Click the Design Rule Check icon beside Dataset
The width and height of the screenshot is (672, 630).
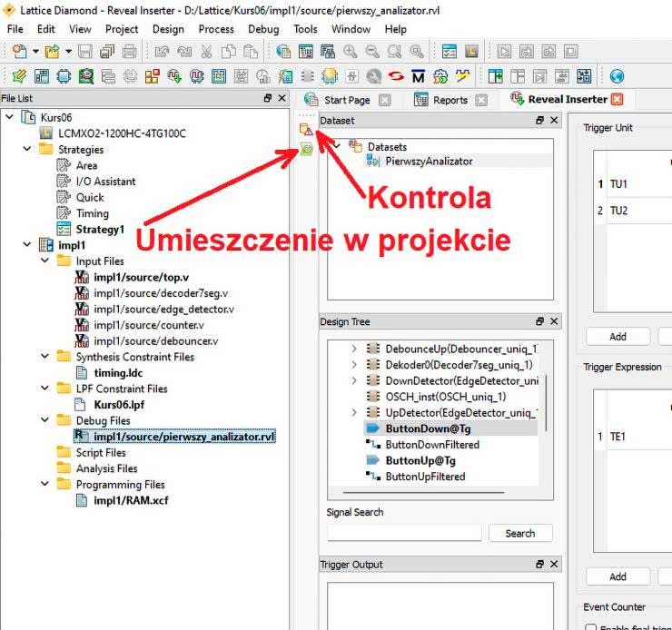(307, 131)
